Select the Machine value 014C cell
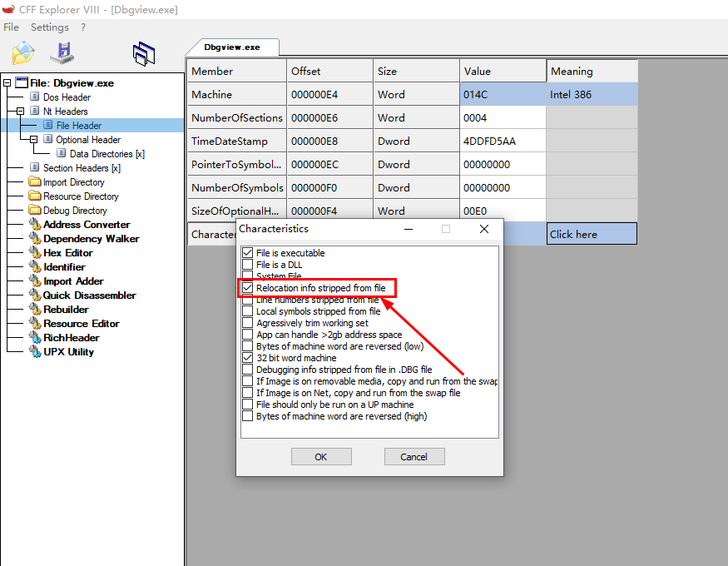 pyautogui.click(x=503, y=94)
